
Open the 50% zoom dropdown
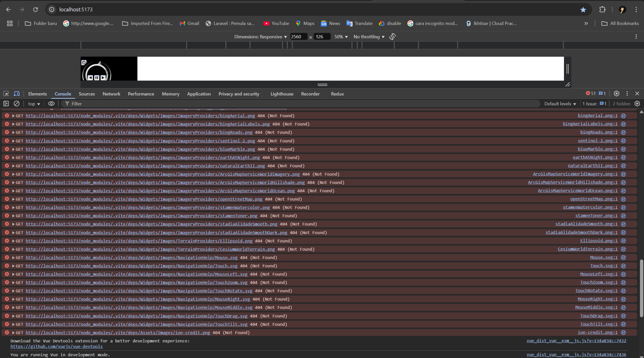click(x=341, y=37)
